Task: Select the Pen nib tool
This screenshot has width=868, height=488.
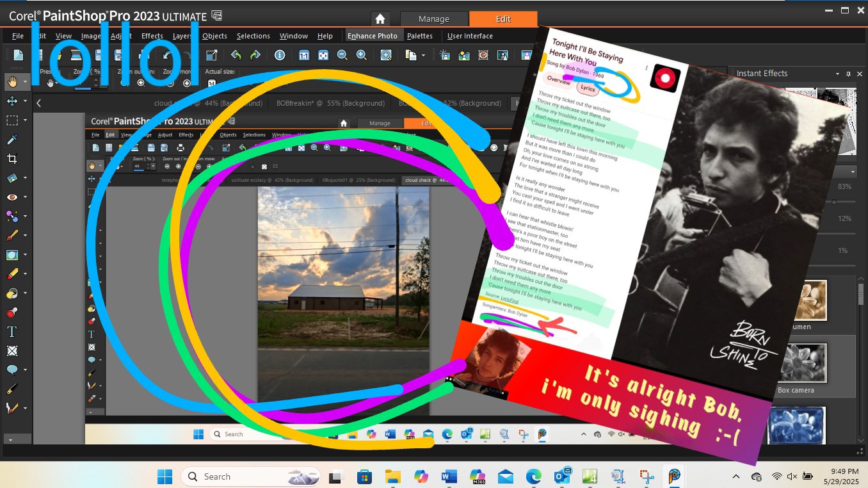Action: pyautogui.click(x=12, y=389)
